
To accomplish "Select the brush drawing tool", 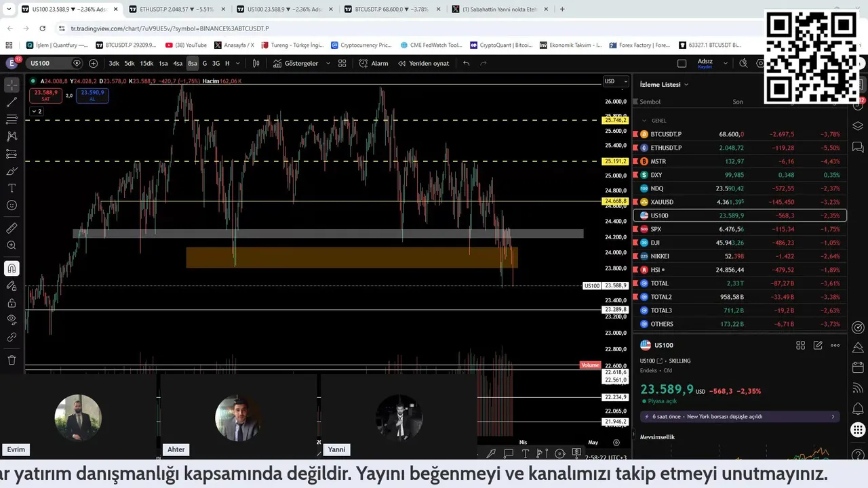I will pos(12,171).
